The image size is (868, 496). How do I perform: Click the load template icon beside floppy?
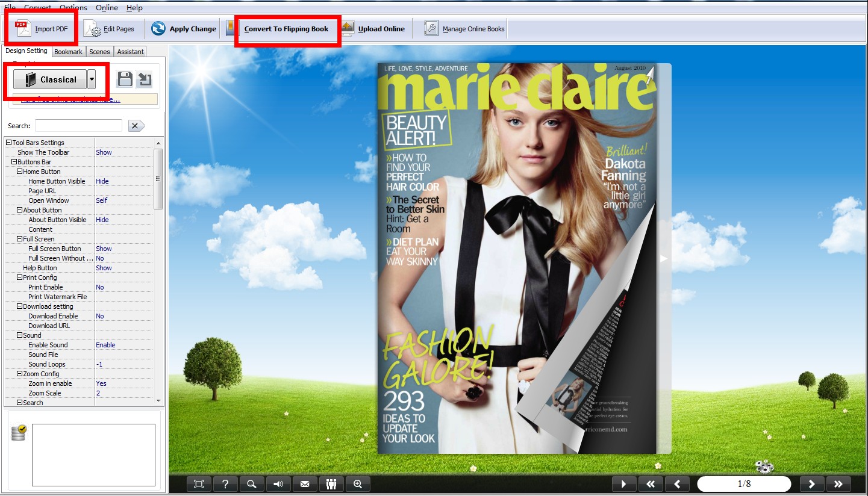[x=144, y=79]
